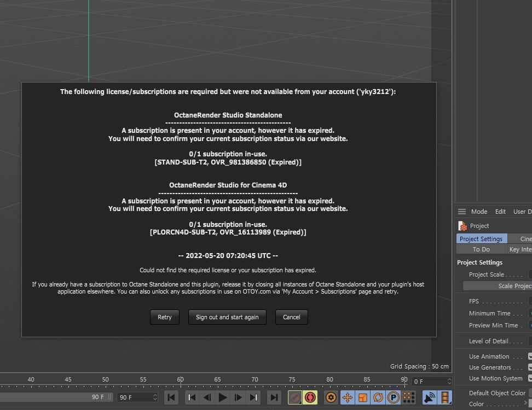This screenshot has width=532, height=410.
Task: Click the Preview Min Time label
Action: click(493, 325)
